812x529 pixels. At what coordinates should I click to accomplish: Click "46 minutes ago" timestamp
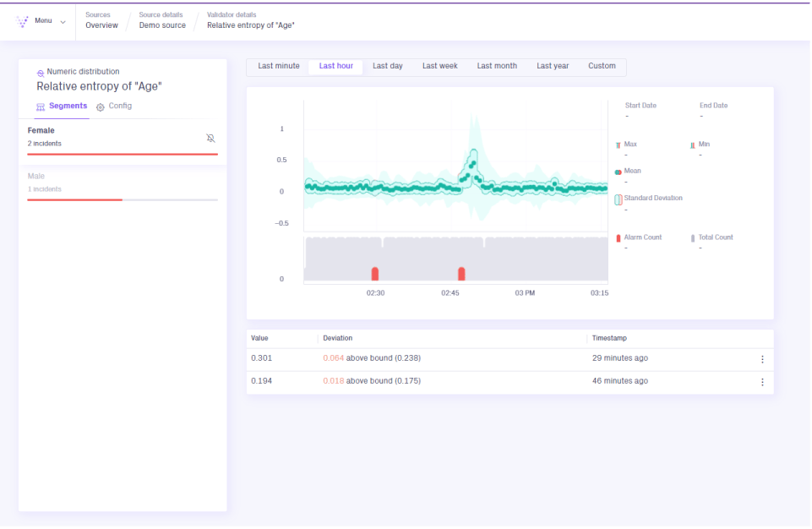pyautogui.click(x=620, y=381)
